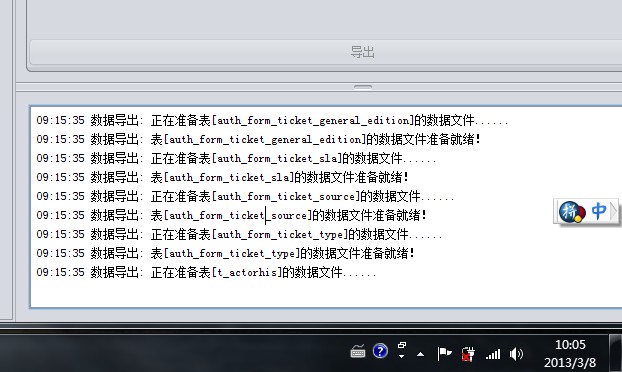The height and width of the screenshot is (372, 622).
Task: Expand the language bar options arrow
Action: pos(614,211)
